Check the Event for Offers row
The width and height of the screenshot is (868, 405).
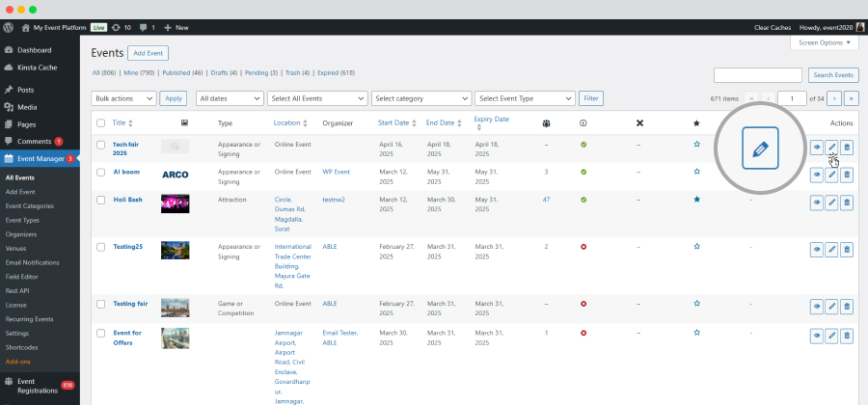point(100,333)
